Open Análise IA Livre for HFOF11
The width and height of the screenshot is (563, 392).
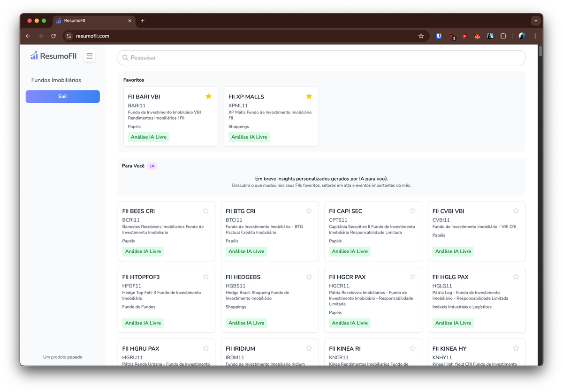pyautogui.click(x=143, y=323)
